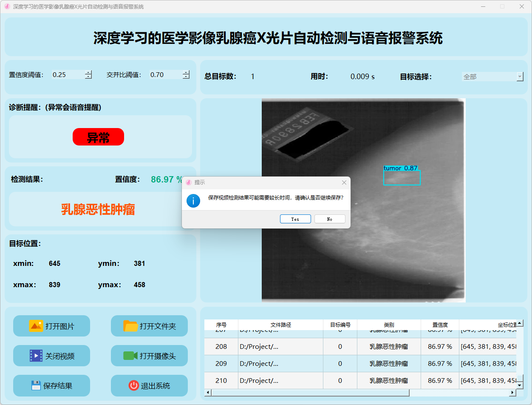Click the 置信度阈值 input field
The image size is (532, 405).
pyautogui.click(x=67, y=75)
